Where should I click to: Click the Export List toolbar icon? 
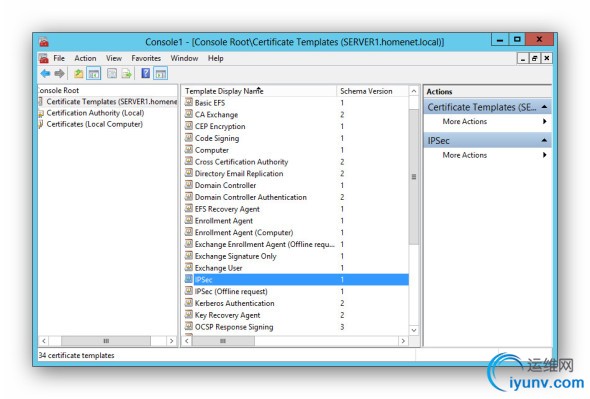pyautogui.click(x=126, y=73)
